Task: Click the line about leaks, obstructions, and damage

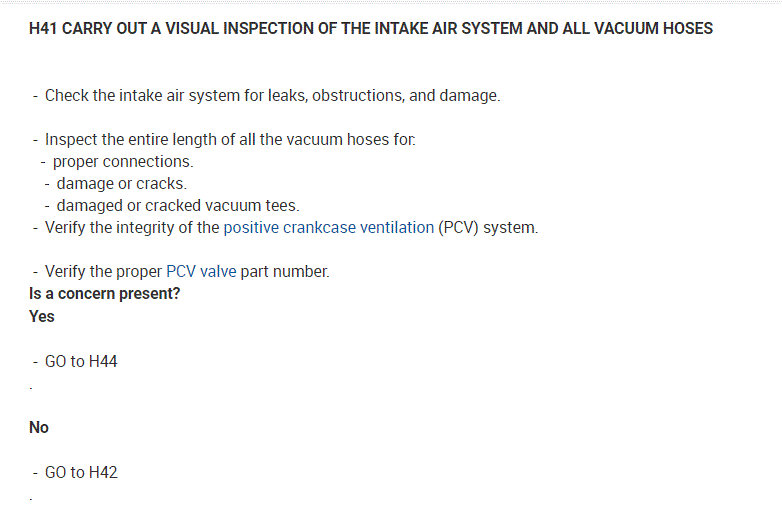Action: [272, 96]
